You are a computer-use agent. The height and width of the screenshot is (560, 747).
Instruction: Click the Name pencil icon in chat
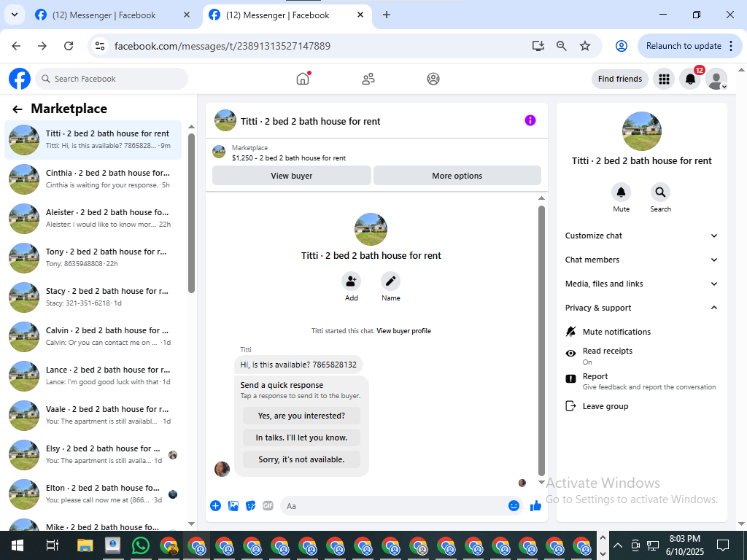point(390,281)
